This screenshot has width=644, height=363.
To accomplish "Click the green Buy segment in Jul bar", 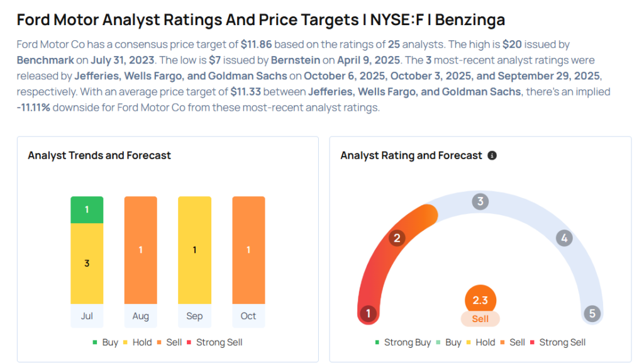I will pyautogui.click(x=87, y=209).
